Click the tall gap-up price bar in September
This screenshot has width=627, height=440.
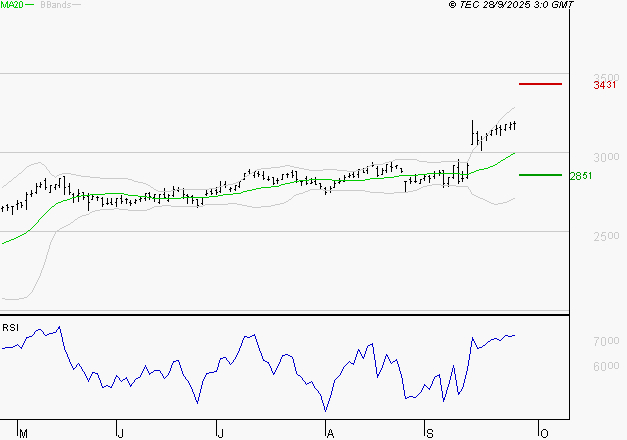[473, 131]
